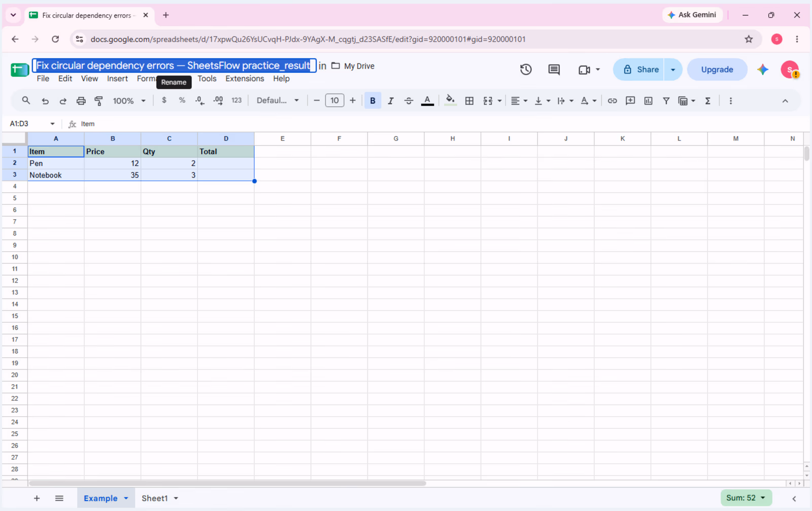Open the Extensions menu
The width and height of the screenshot is (812, 511).
245,79
